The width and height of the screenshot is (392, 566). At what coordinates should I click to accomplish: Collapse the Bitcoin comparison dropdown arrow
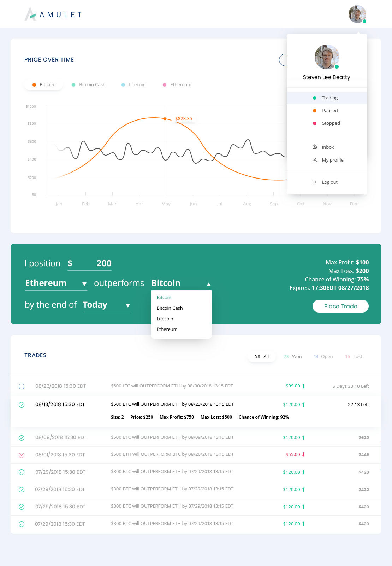tap(209, 284)
